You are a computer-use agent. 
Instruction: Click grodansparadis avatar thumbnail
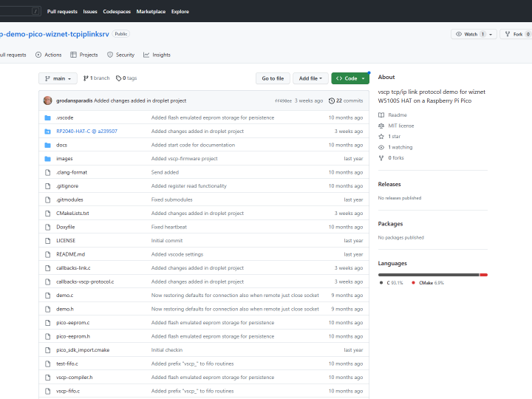coord(48,100)
